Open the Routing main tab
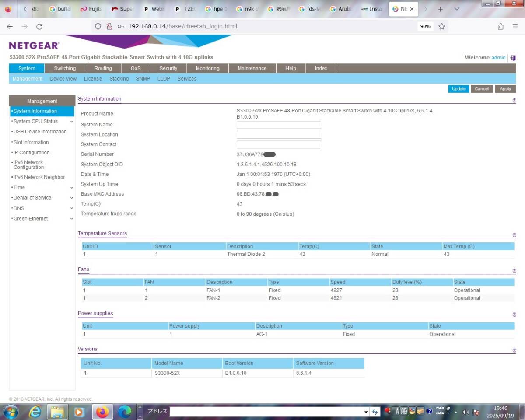The image size is (525, 420). [103, 68]
